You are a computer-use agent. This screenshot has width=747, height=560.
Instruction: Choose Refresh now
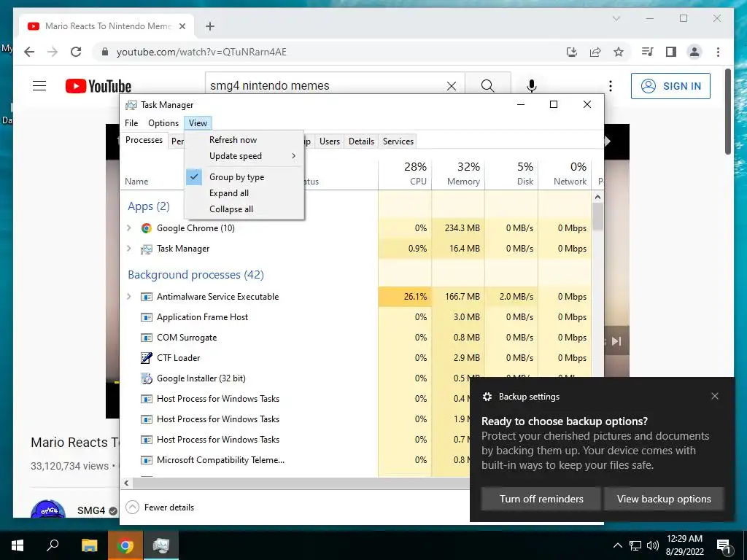244,140
